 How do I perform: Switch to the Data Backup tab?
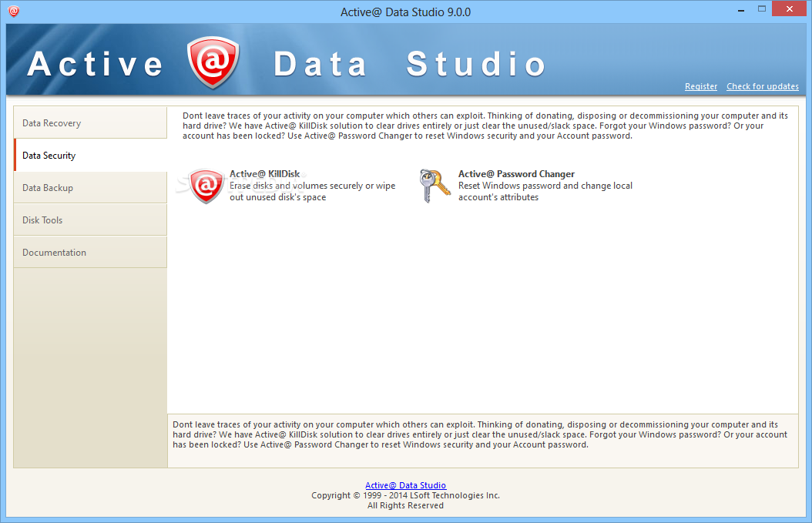point(90,187)
